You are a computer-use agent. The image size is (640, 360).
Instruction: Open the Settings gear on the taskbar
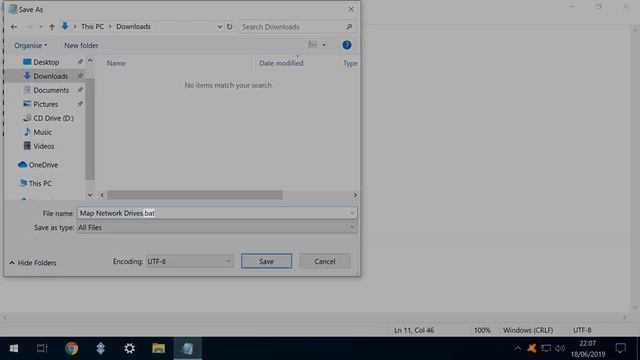click(x=129, y=348)
